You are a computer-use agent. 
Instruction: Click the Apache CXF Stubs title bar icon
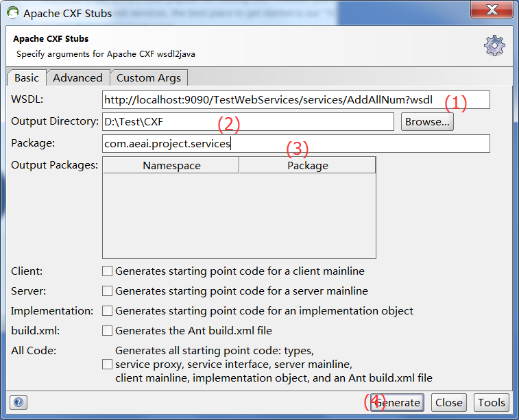coord(13,12)
